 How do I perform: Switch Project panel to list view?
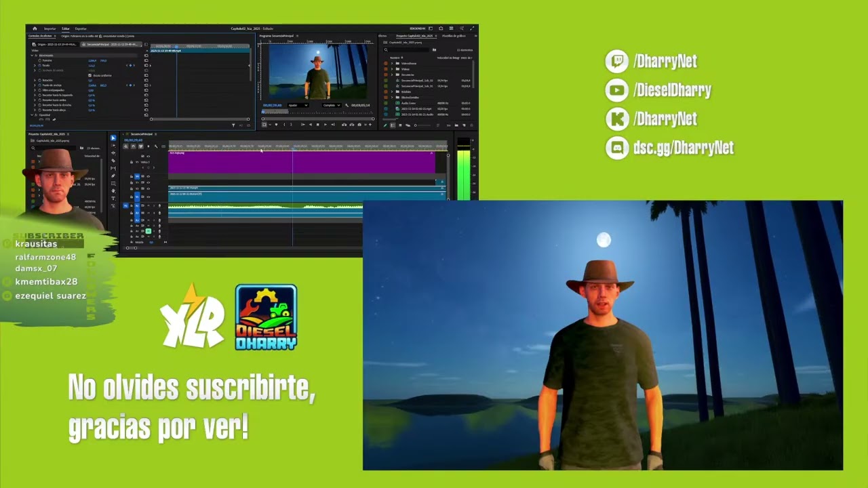pyautogui.click(x=393, y=125)
